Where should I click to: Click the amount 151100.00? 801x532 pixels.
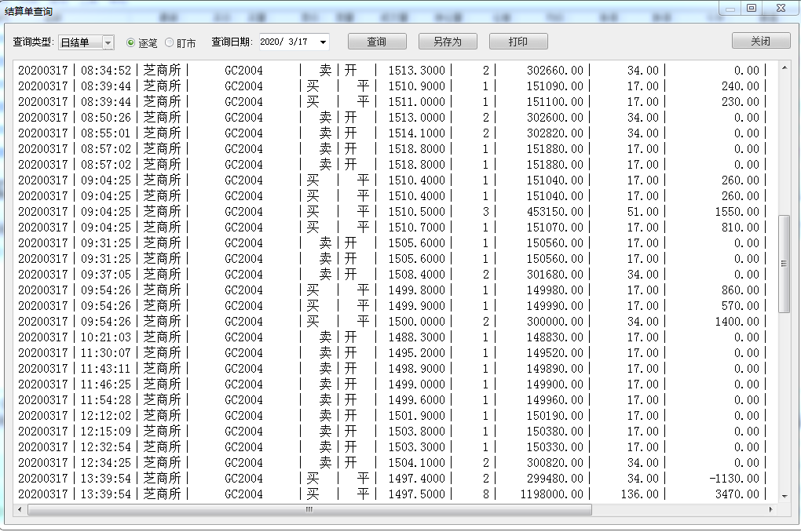[554, 101]
